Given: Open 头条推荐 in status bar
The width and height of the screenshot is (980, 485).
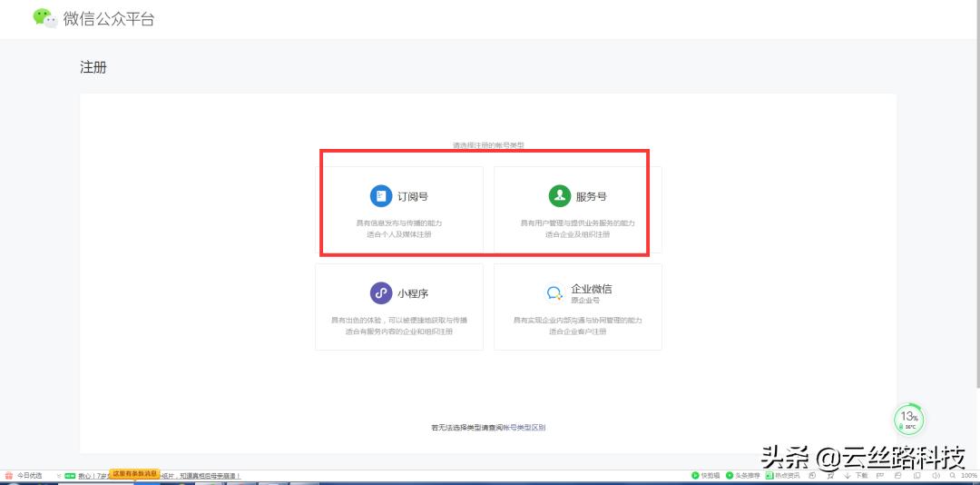Looking at the screenshot, I should coord(742,476).
